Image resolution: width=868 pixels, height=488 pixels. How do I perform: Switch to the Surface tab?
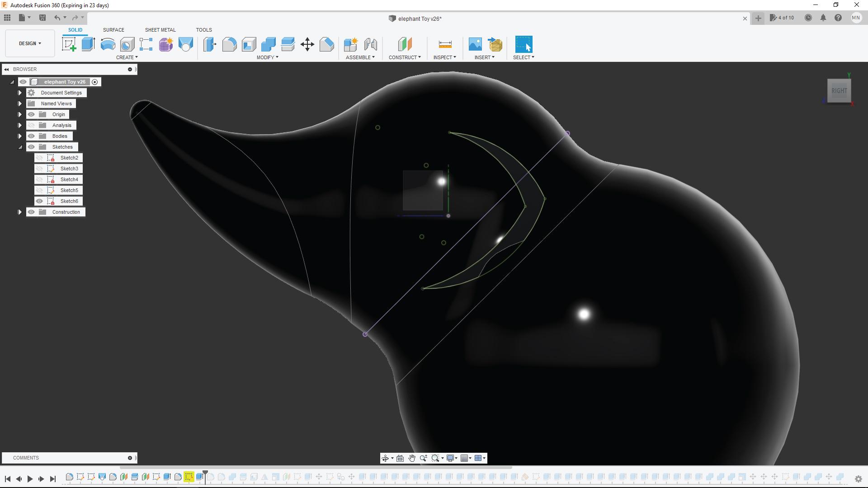pos(113,30)
